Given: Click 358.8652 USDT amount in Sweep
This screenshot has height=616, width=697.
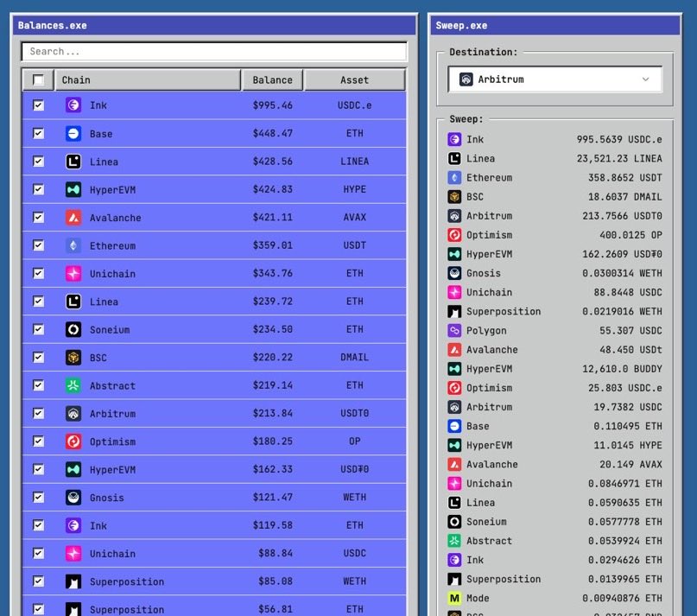Looking at the screenshot, I should (625, 178).
